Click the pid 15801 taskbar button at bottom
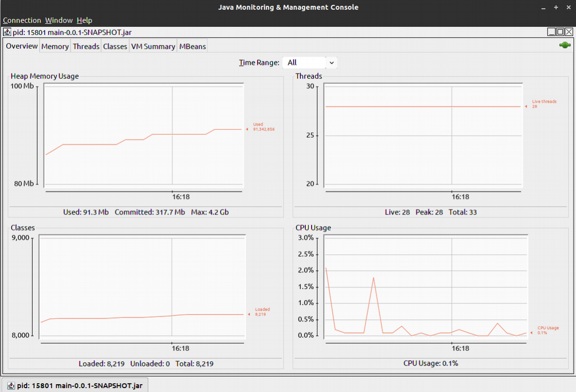576x392 pixels. point(75,386)
